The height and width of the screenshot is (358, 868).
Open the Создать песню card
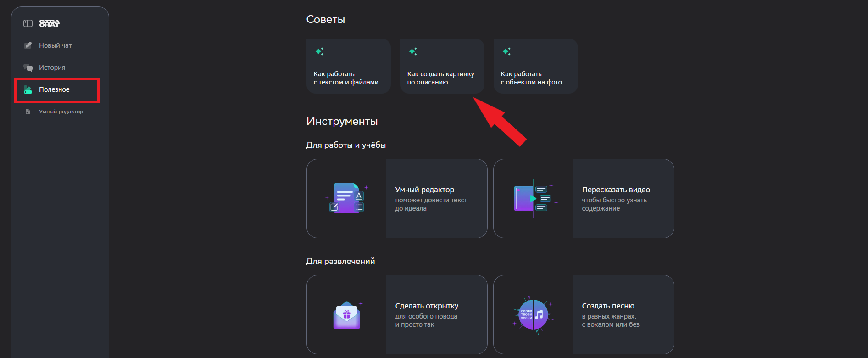[x=584, y=314]
